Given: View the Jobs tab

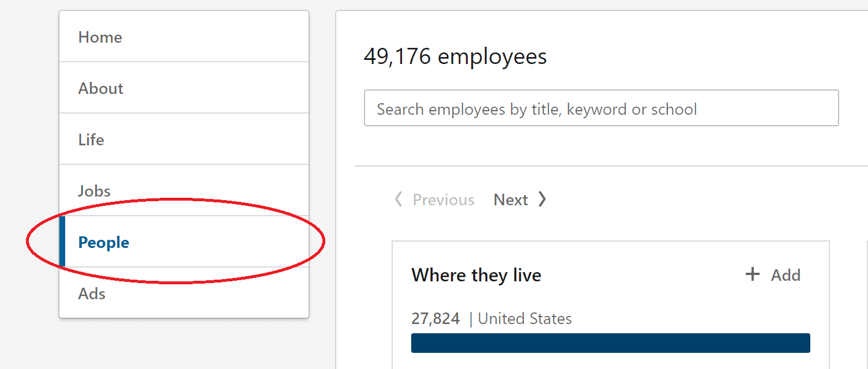Looking at the screenshot, I should click(93, 190).
